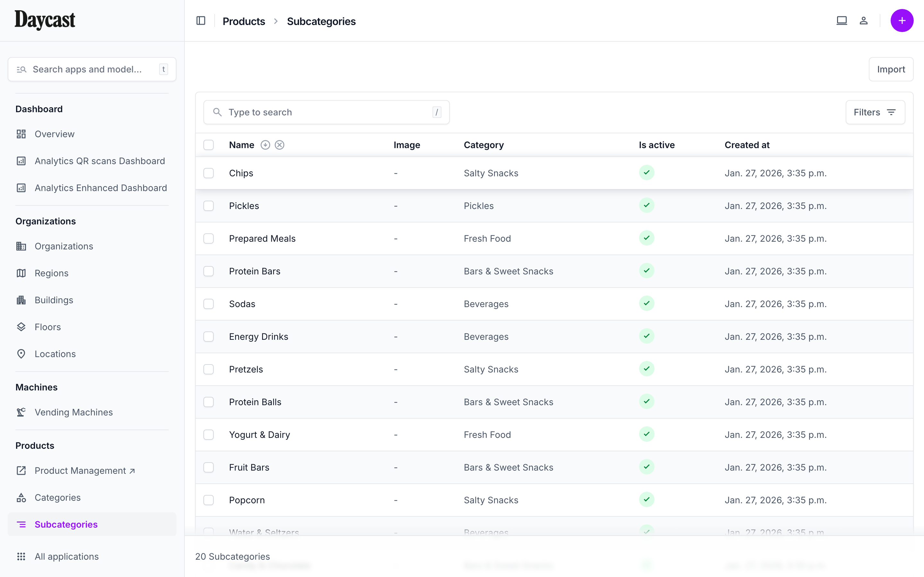Click the all applications grid icon

tap(21, 556)
